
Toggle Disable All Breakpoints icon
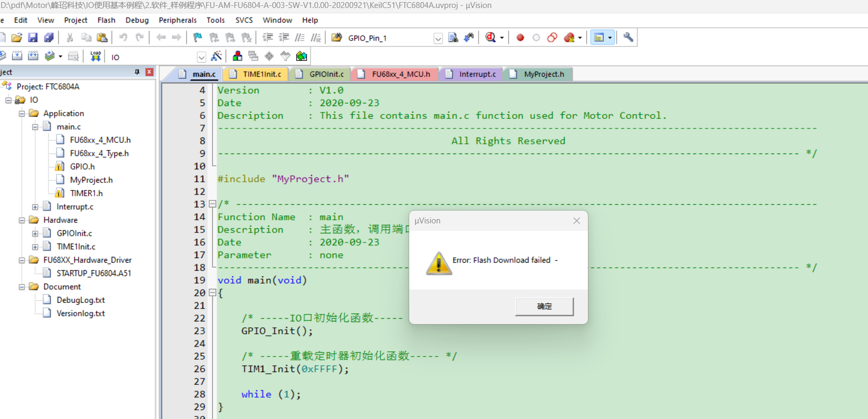coord(552,37)
